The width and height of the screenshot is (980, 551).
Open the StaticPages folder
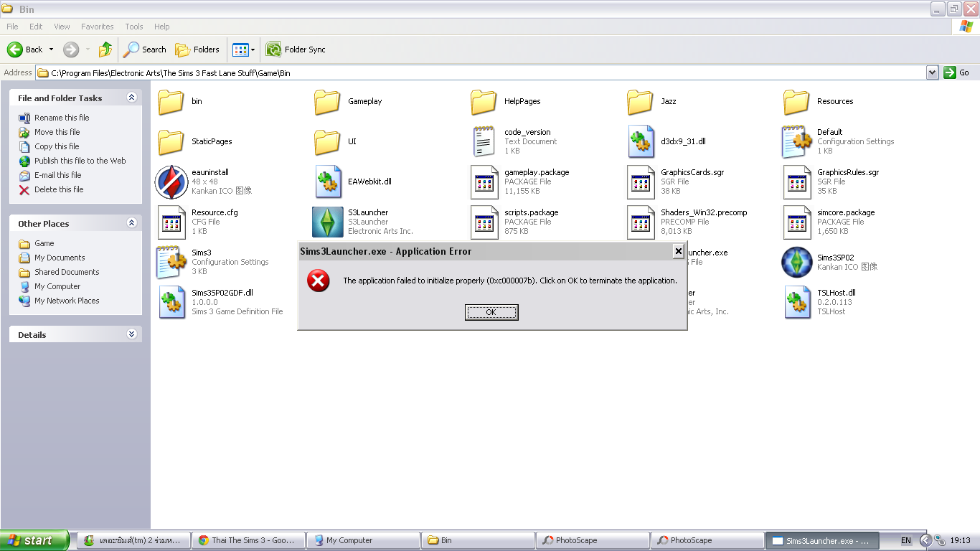tap(171, 142)
